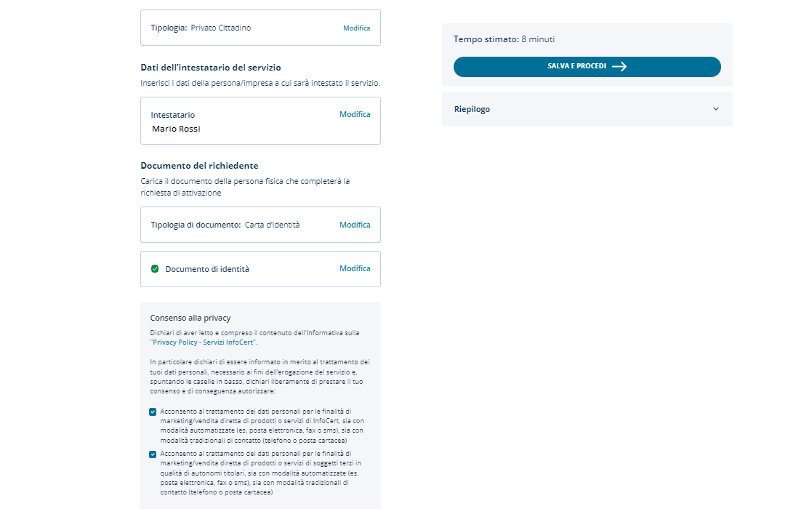Screen dimensions: 812x509
Task: Open the Riepilogo summary section label
Action: [472, 109]
